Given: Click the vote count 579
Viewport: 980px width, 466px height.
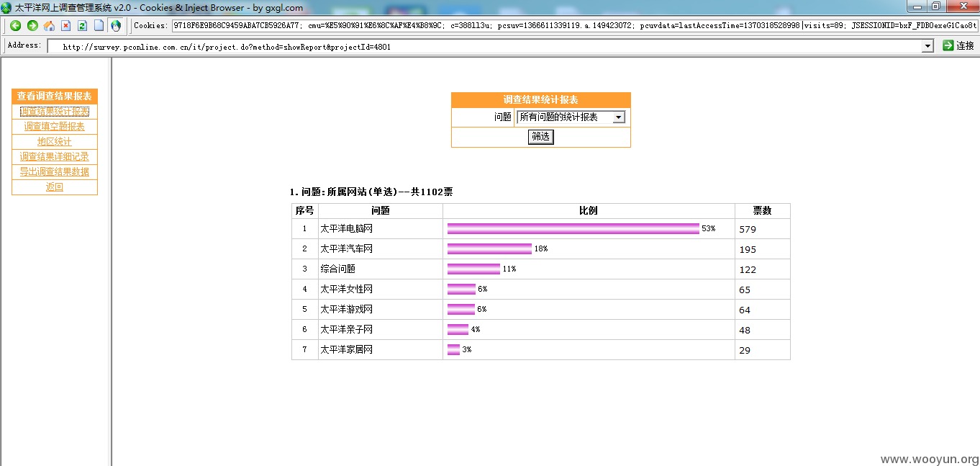Looking at the screenshot, I should tap(748, 230).
